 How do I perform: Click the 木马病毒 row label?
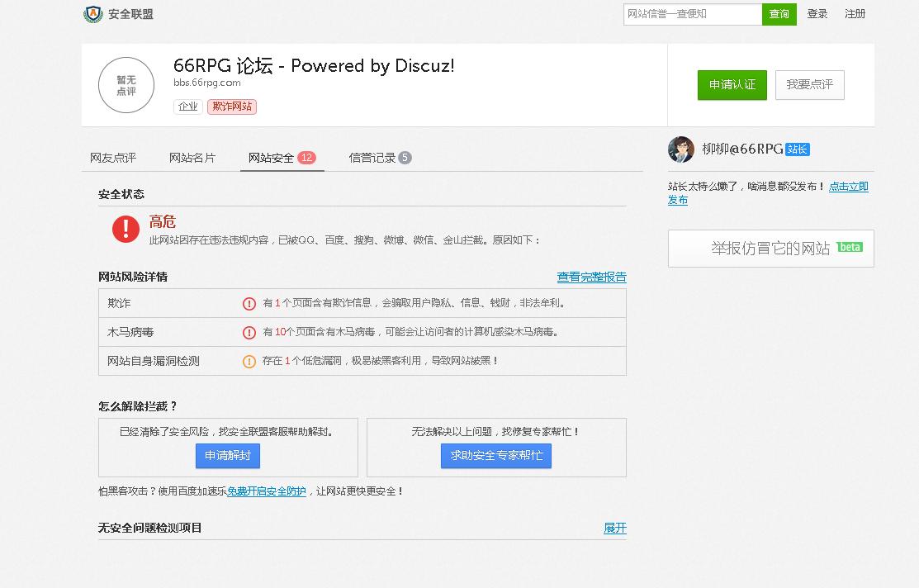(130, 332)
